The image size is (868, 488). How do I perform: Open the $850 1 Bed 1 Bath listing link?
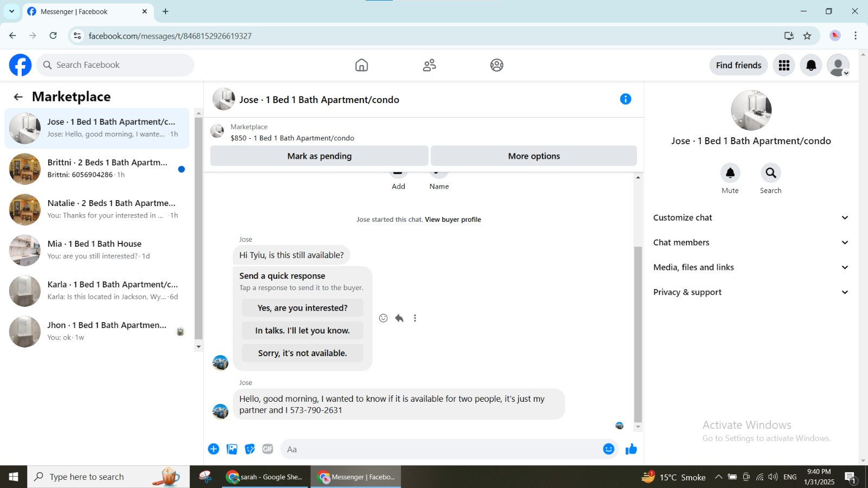coord(292,138)
